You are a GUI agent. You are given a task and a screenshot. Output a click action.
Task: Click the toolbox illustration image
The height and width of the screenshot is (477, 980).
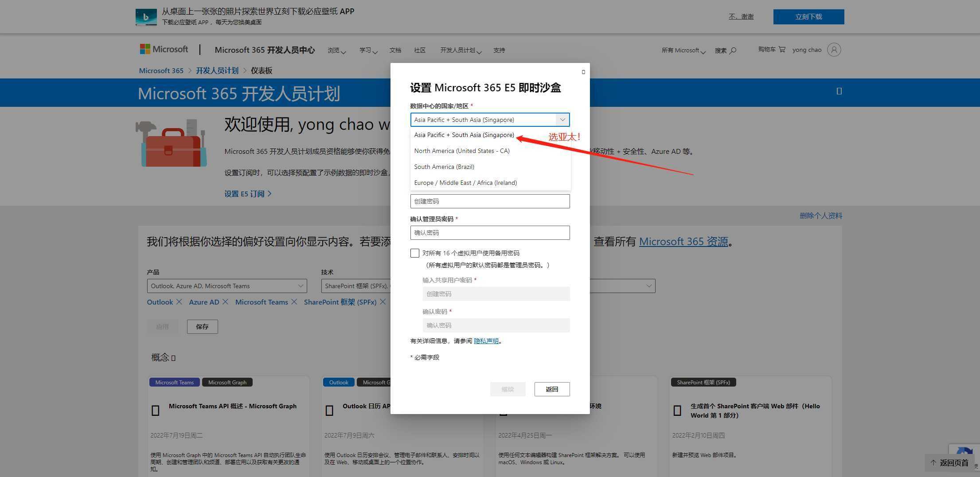pyautogui.click(x=172, y=143)
